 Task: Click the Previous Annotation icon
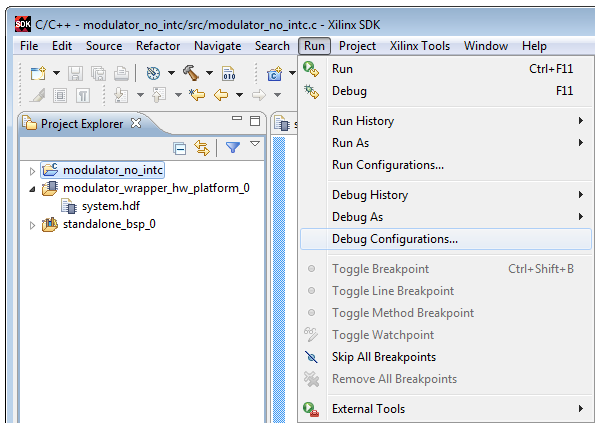click(x=159, y=95)
